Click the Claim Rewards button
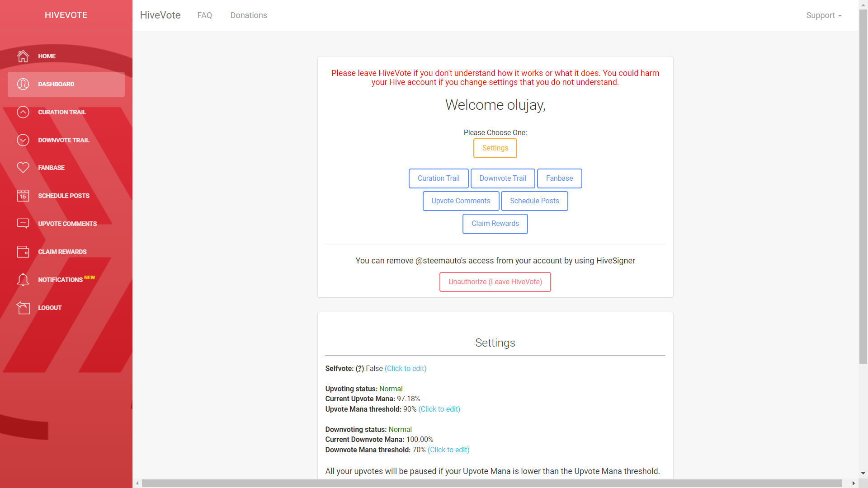Image resolution: width=868 pixels, height=488 pixels. coord(495,224)
